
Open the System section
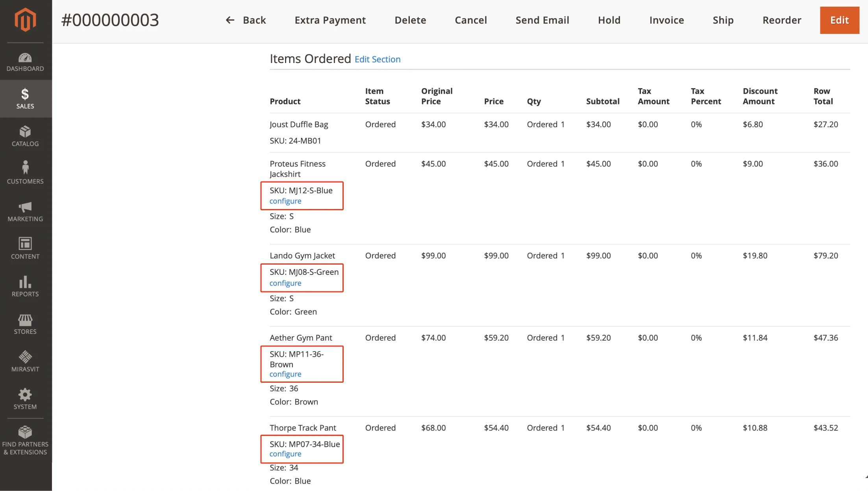click(25, 398)
